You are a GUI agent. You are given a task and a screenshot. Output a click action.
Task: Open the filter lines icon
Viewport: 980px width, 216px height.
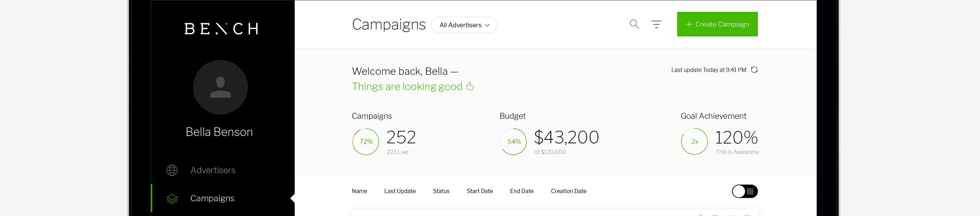pos(656,24)
